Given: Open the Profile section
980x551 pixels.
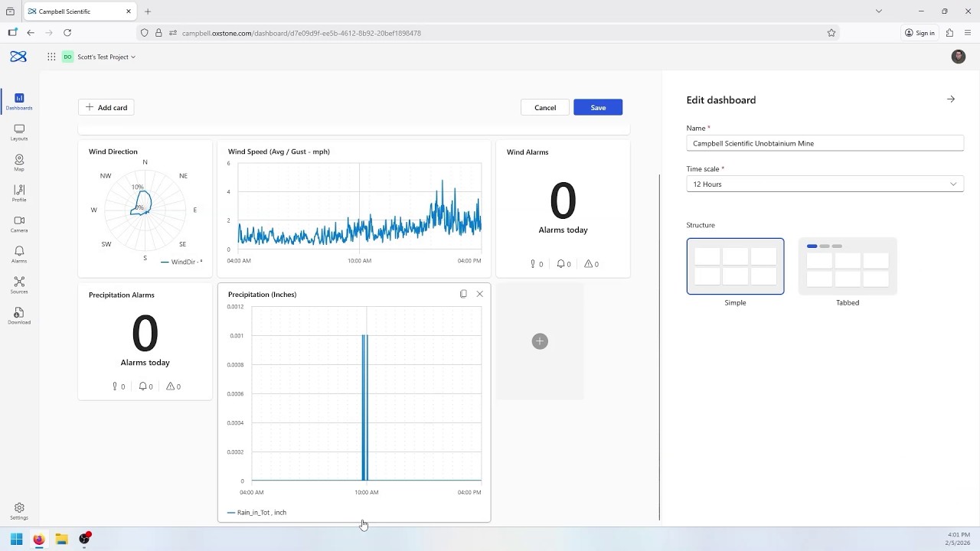Looking at the screenshot, I should pyautogui.click(x=19, y=194).
